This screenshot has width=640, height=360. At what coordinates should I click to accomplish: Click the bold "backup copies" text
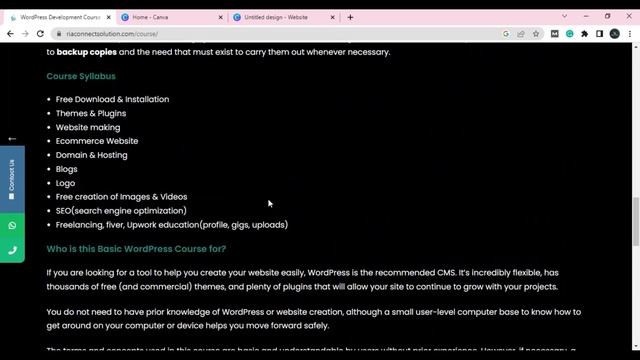pyautogui.click(x=87, y=52)
